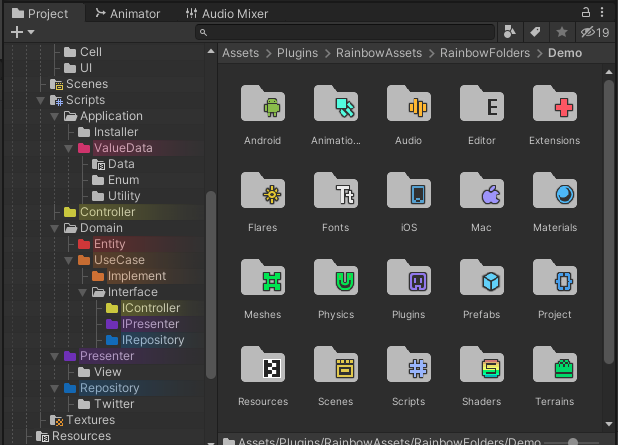Click the Search by Label tag icon
Screen dimensions: 618x445
click(536, 33)
